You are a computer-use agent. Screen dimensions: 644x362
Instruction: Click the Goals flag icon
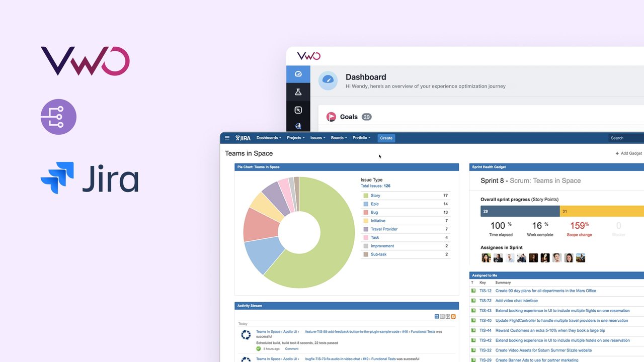pos(331,117)
